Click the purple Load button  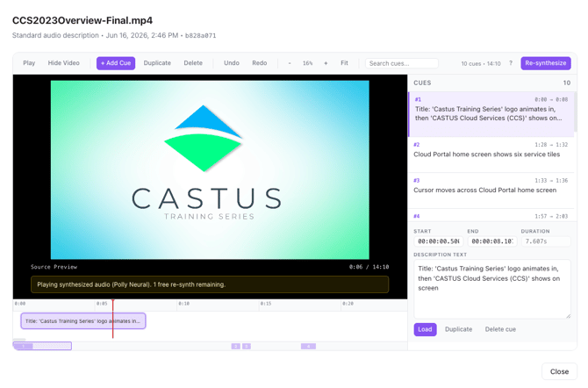point(425,329)
